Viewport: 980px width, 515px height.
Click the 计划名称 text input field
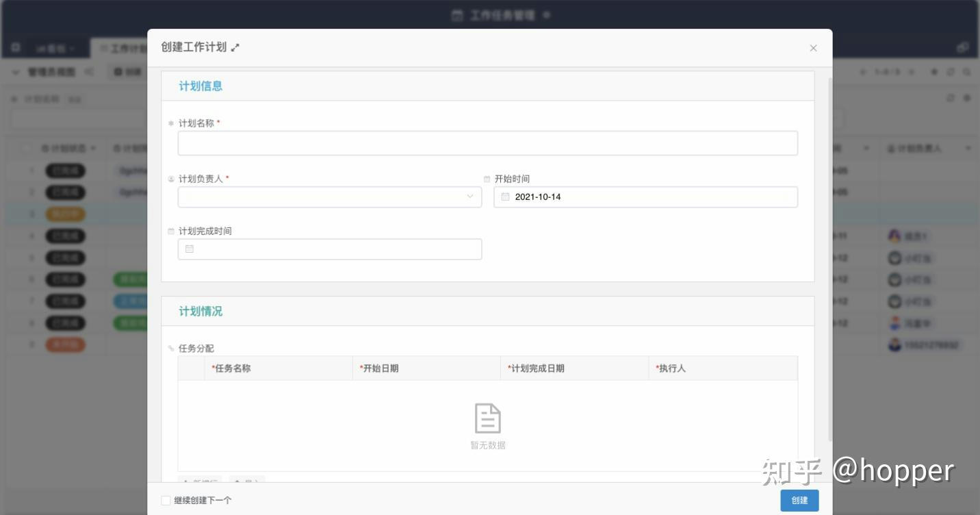coord(487,143)
